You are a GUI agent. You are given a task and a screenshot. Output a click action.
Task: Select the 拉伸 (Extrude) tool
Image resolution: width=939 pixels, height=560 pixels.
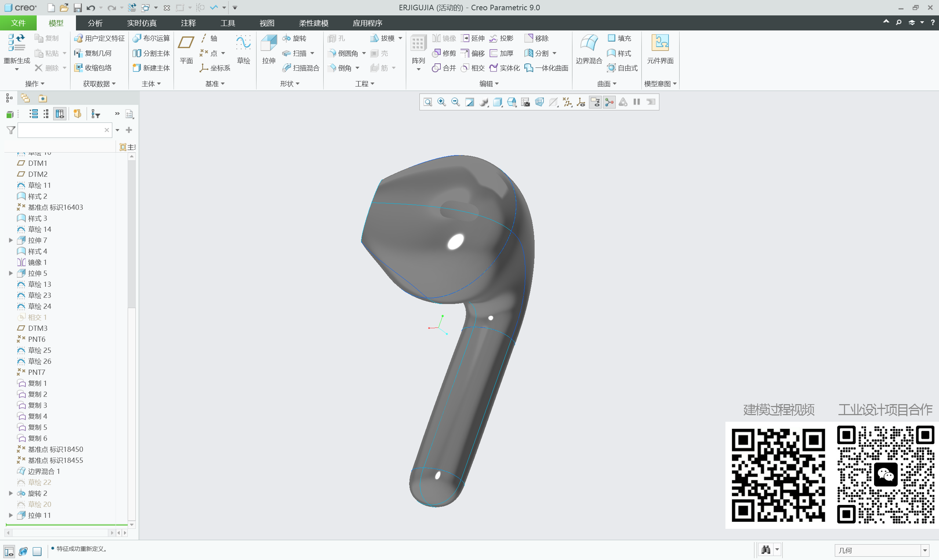269,48
